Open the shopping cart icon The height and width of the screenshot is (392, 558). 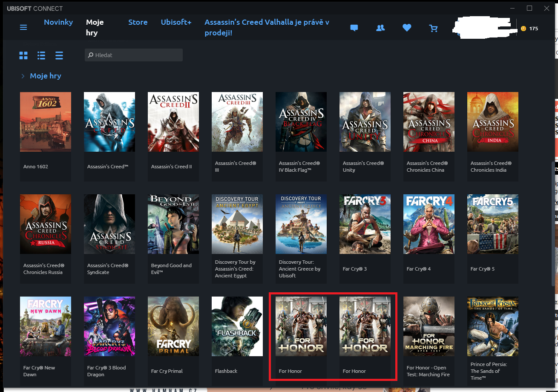pos(433,28)
